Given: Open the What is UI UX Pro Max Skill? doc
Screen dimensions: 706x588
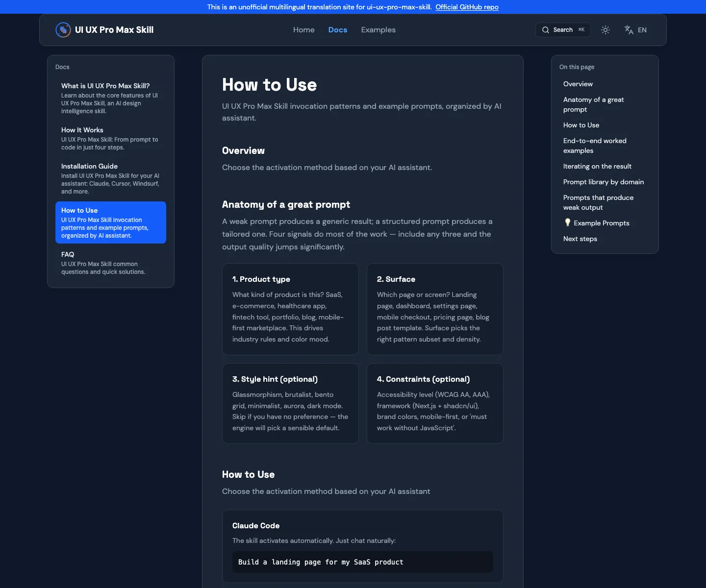Looking at the screenshot, I should coord(111,98).
